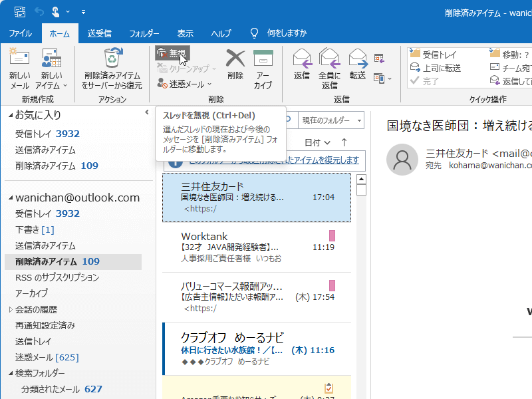532x399 pixels.
Task: Select quick step 受信トレイ
Action: 434,54
